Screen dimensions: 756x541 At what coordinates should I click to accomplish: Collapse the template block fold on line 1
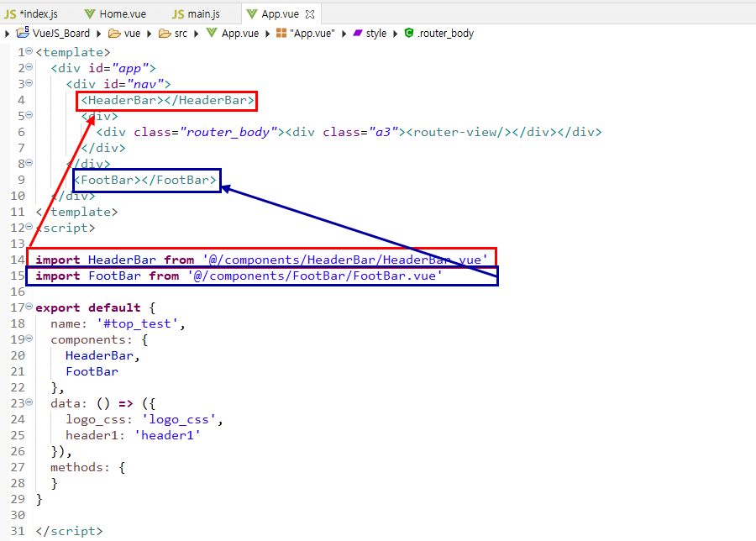29,51
